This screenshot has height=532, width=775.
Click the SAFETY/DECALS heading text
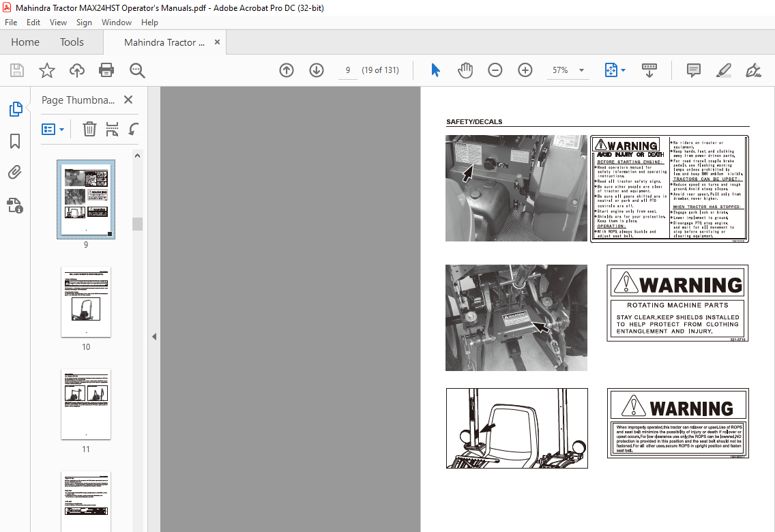(474, 121)
